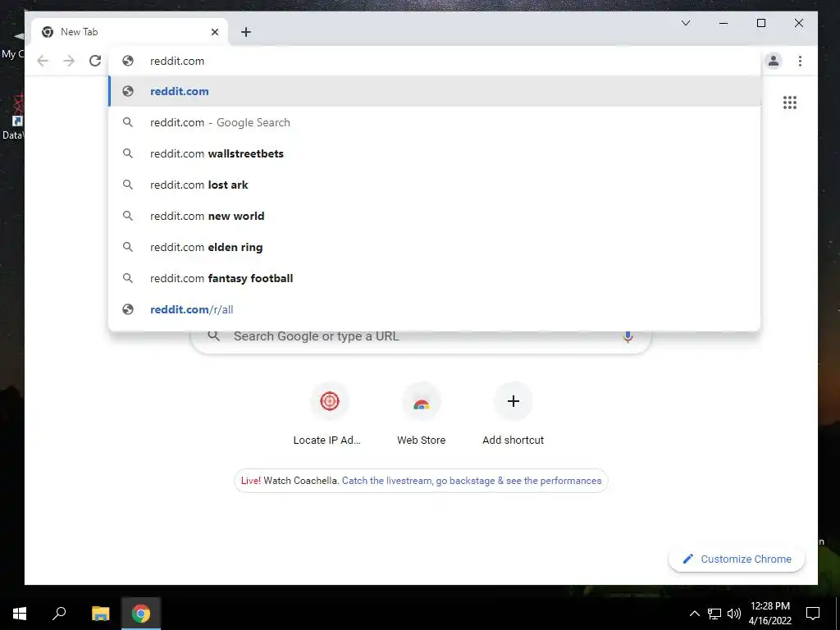Show hidden system tray icons
Screen dimensions: 840x630
click(x=694, y=614)
